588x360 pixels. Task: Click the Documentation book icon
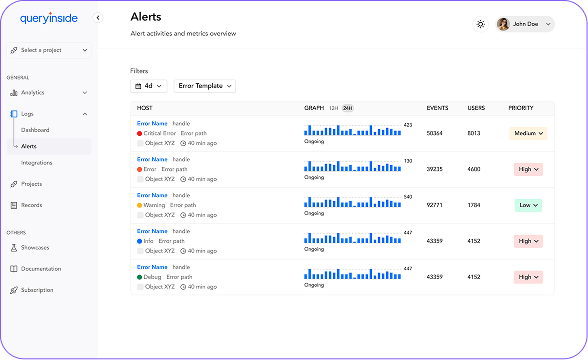tap(14, 269)
